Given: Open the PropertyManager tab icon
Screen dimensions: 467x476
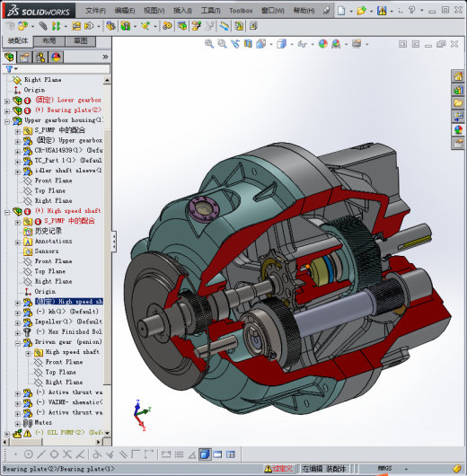Looking at the screenshot, I should pos(25,57).
